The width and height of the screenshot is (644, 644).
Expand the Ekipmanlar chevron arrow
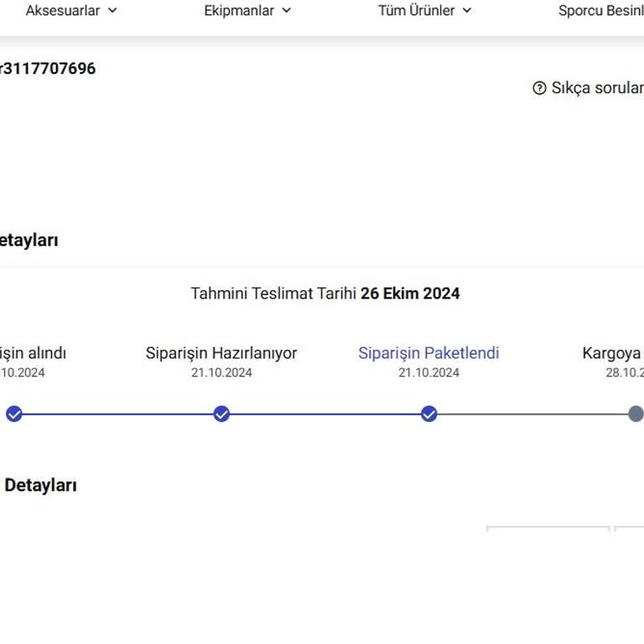tap(286, 11)
